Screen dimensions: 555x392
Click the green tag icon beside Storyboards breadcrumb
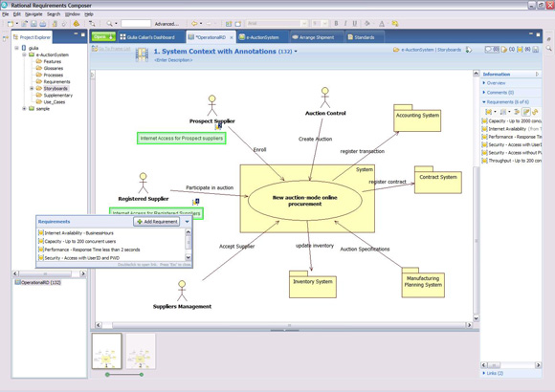tap(469, 50)
